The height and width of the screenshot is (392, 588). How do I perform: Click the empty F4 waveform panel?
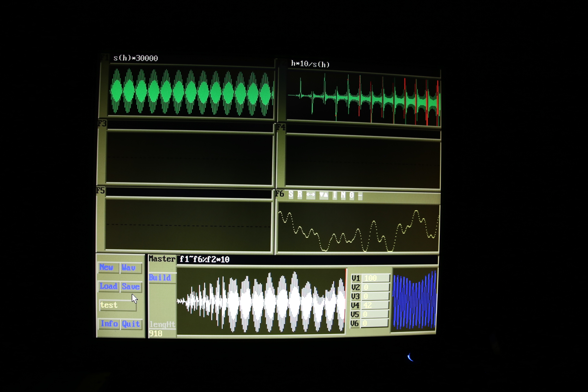tap(363, 162)
